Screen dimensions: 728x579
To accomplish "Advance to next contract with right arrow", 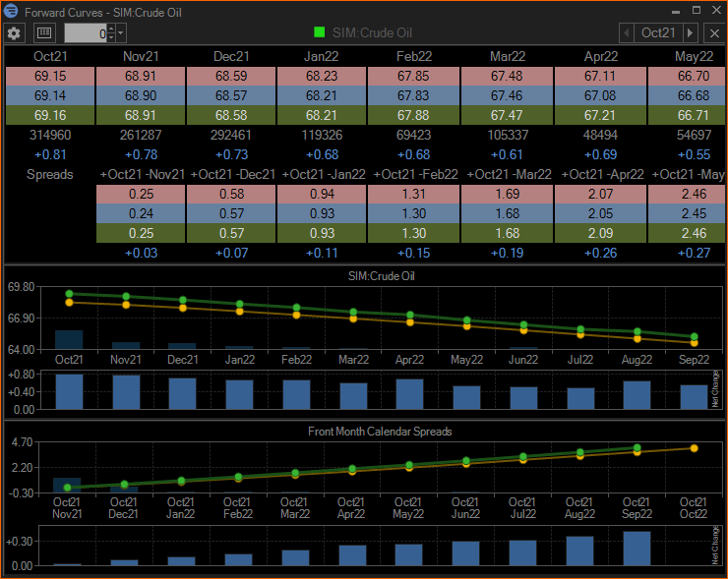I will 691,32.
